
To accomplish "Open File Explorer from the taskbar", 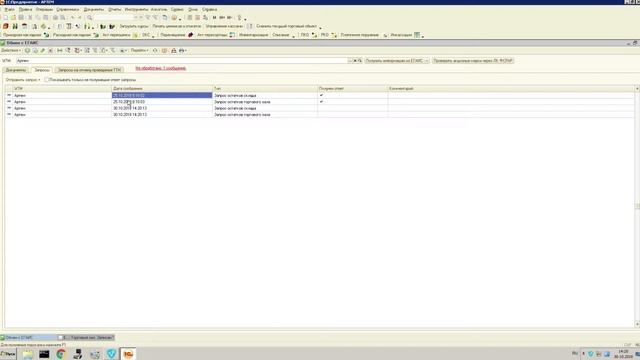I will click(x=28, y=354).
